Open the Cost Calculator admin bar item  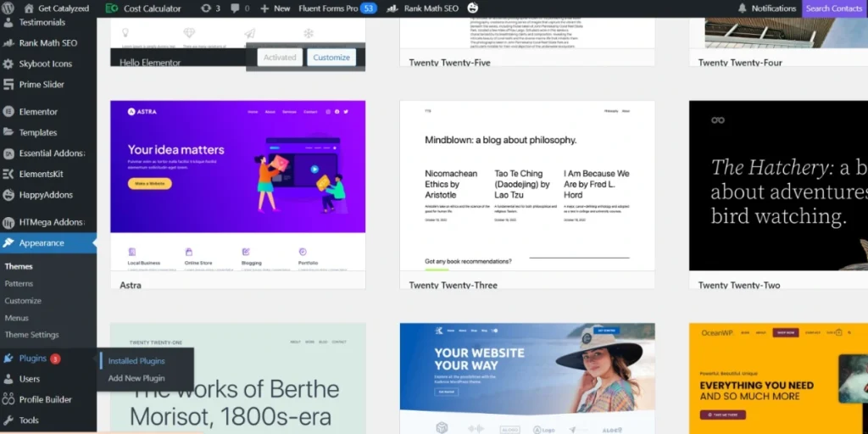tap(143, 8)
